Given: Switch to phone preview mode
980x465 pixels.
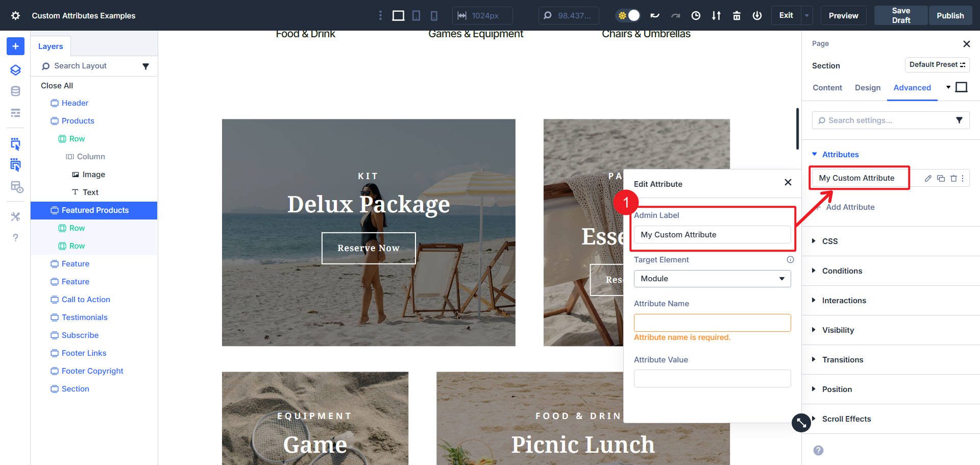Looking at the screenshot, I should [434, 15].
